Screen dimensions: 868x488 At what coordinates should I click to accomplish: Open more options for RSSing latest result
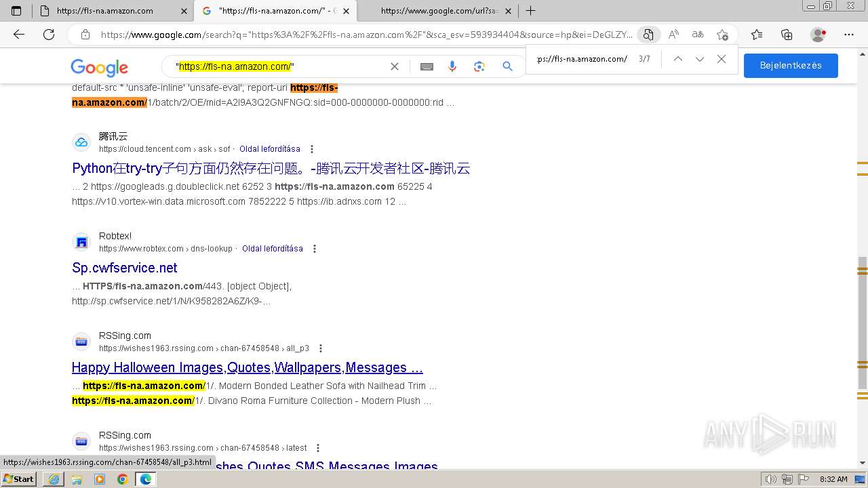318,448
